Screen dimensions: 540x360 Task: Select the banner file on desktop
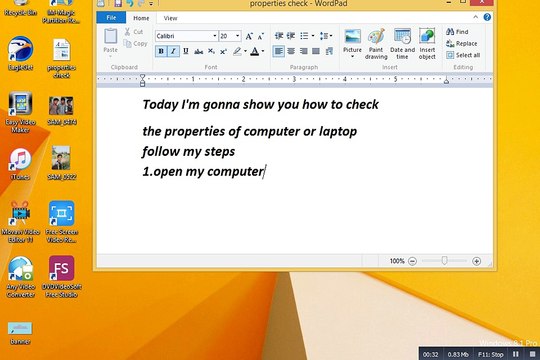coord(20,333)
